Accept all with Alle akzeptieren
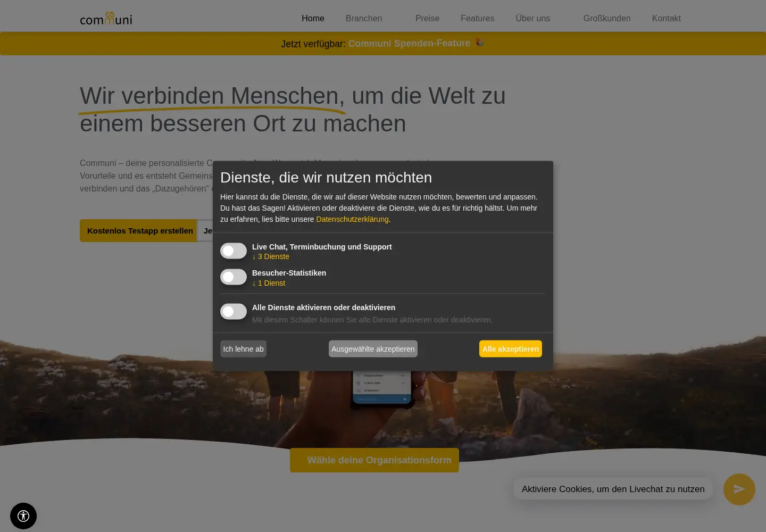This screenshot has width=766, height=532. pos(511,349)
